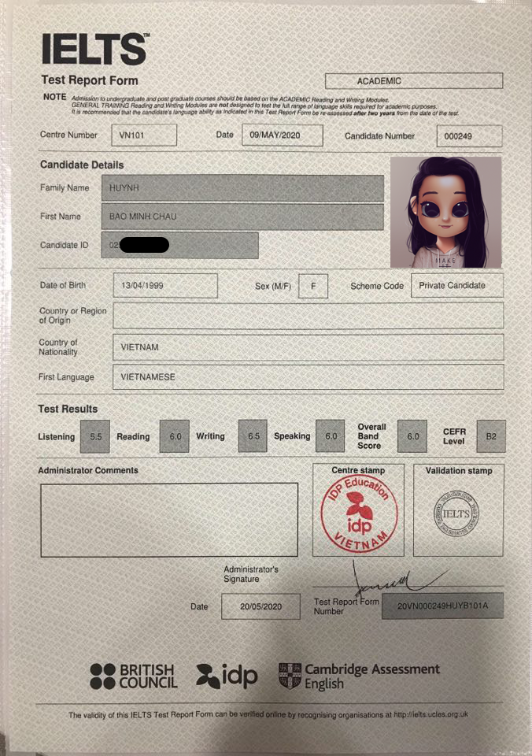Viewport: 532px width, 756px height.
Task: Click the Listening score box 5.5
Action: pyautogui.click(x=95, y=436)
